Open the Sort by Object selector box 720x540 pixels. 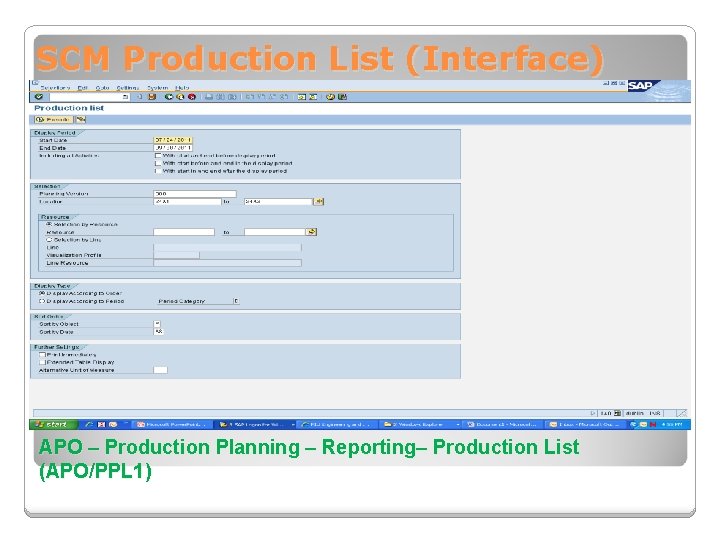click(x=158, y=324)
